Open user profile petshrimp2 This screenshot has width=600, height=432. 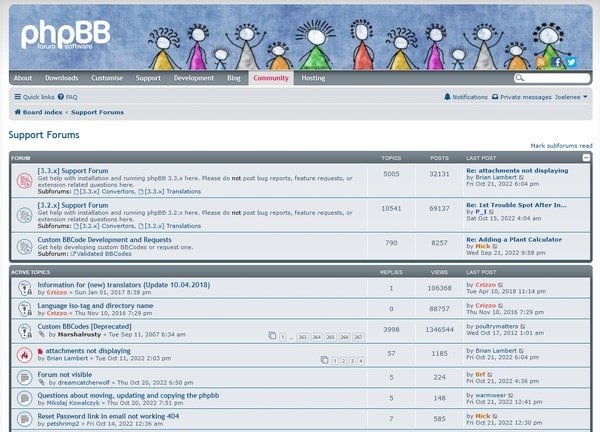tap(63, 424)
